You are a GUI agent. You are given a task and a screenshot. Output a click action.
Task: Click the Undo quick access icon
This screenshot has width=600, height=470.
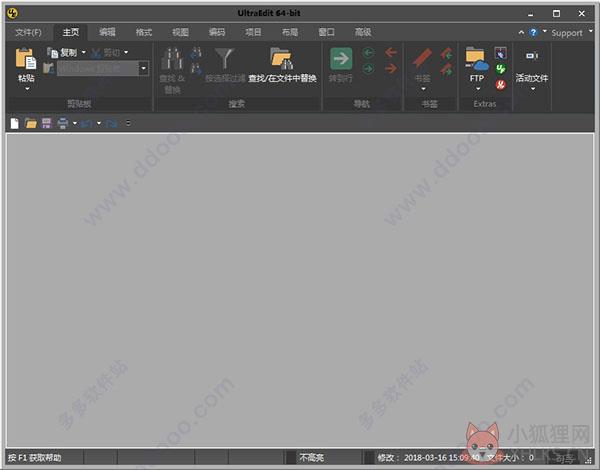[x=86, y=123]
